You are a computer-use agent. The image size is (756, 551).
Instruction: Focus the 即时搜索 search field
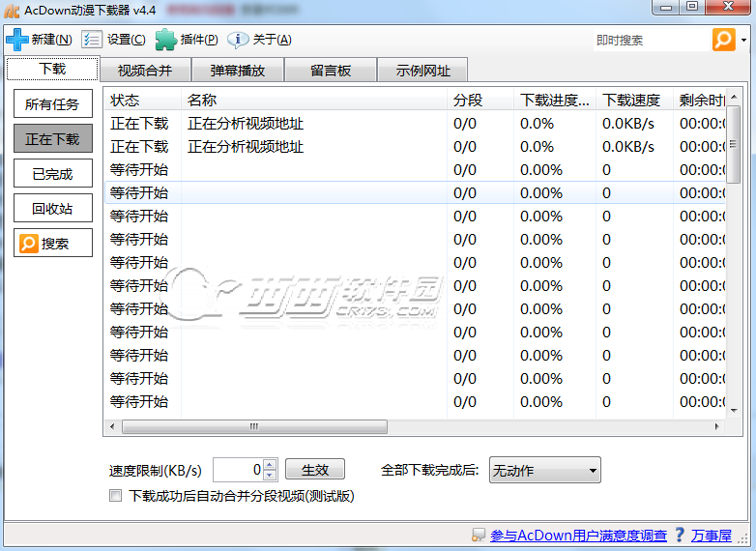coord(651,40)
